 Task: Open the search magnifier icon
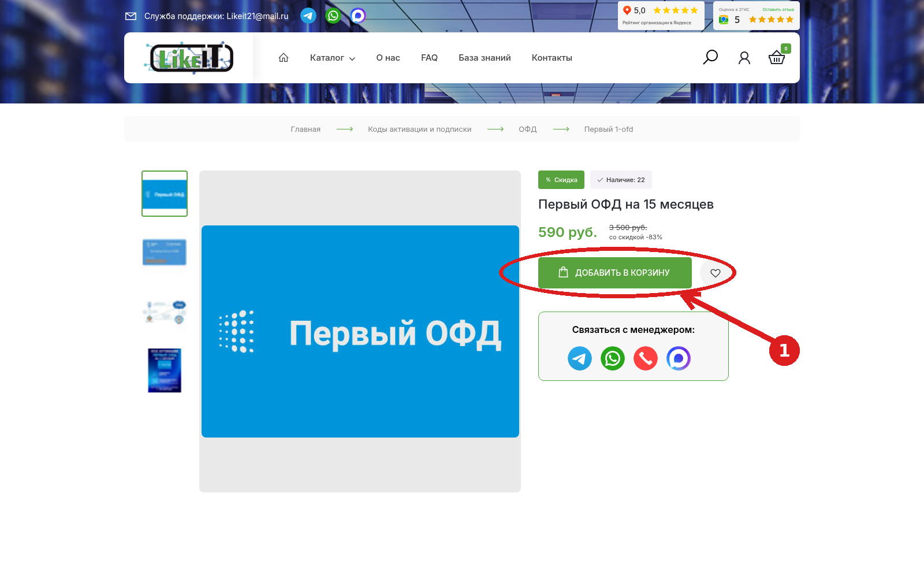710,57
